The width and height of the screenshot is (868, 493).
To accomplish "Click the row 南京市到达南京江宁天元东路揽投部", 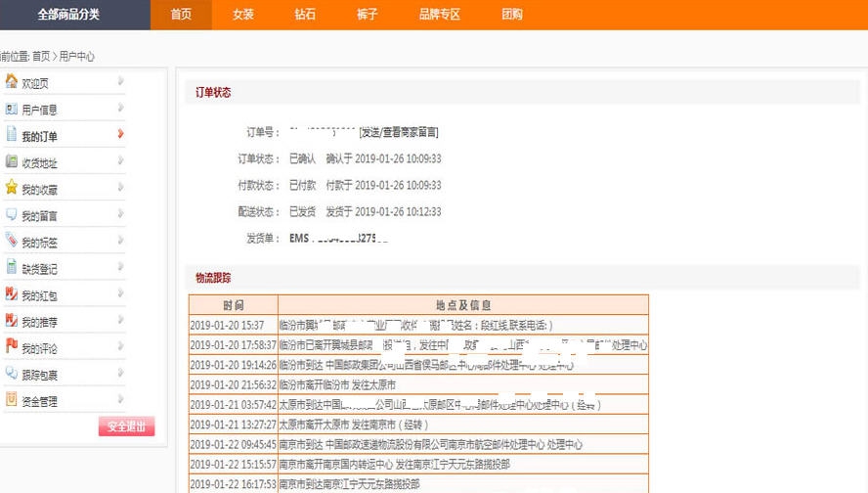I will click(x=418, y=484).
